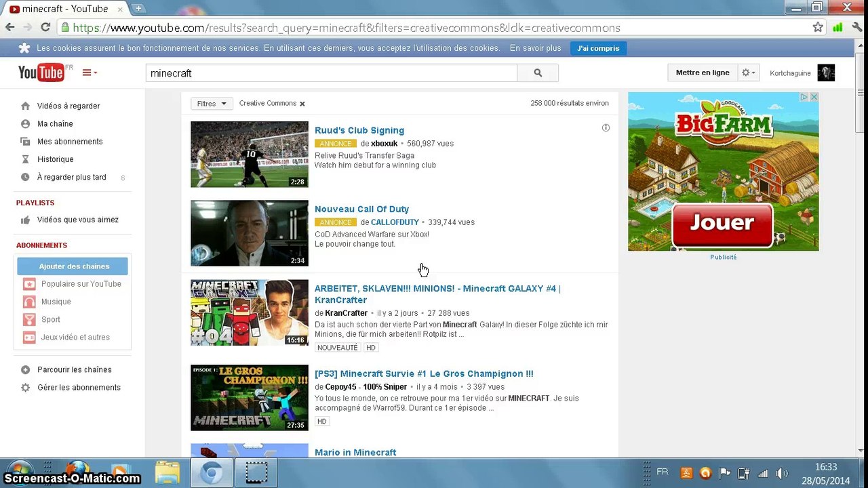Close the BigFarm ad with X
Image resolution: width=868 pixels, height=488 pixels.
(814, 97)
